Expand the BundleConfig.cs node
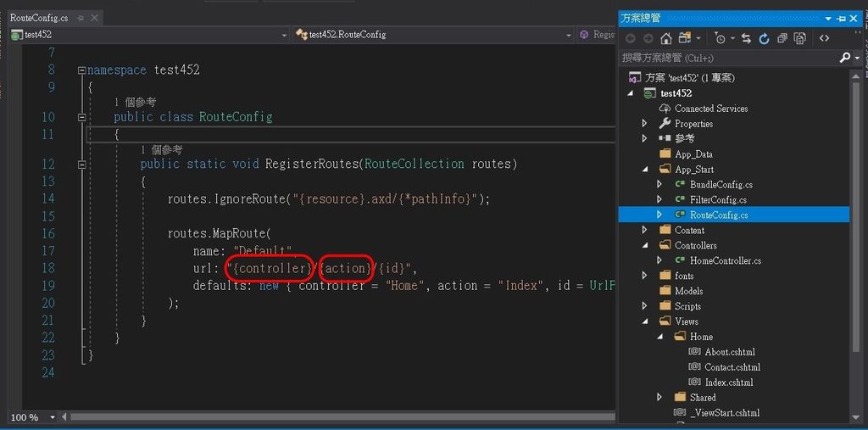Screen dimensions: 868x430 [x=659, y=184]
